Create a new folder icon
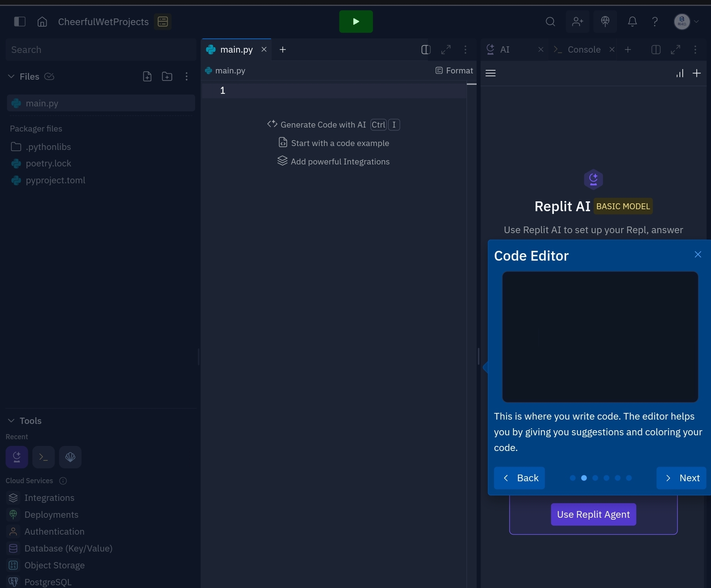Viewport: 711px width, 588px height. (167, 77)
